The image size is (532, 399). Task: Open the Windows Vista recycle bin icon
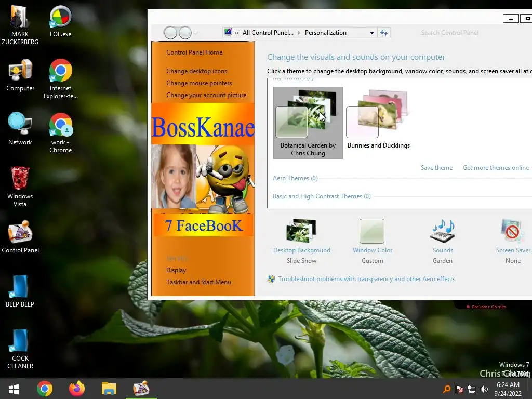coord(20,187)
